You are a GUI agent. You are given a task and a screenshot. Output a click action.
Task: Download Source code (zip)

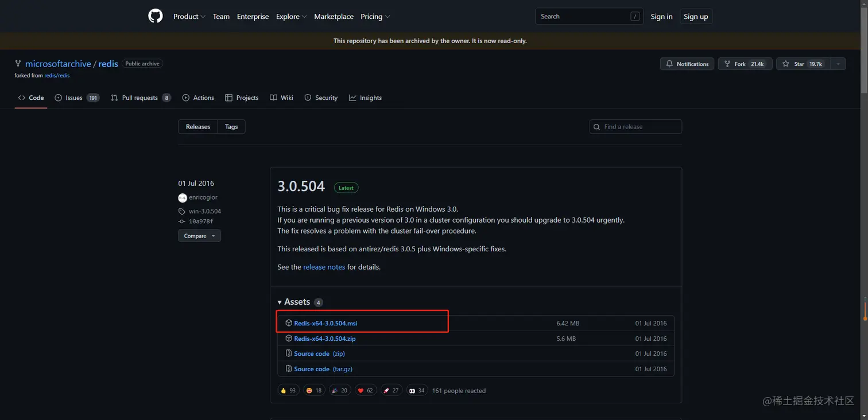click(x=319, y=354)
